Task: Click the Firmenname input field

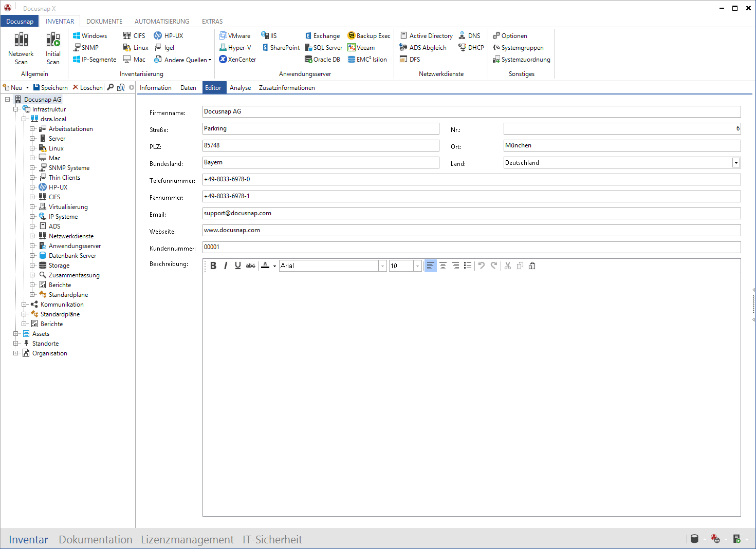Action: (x=471, y=111)
